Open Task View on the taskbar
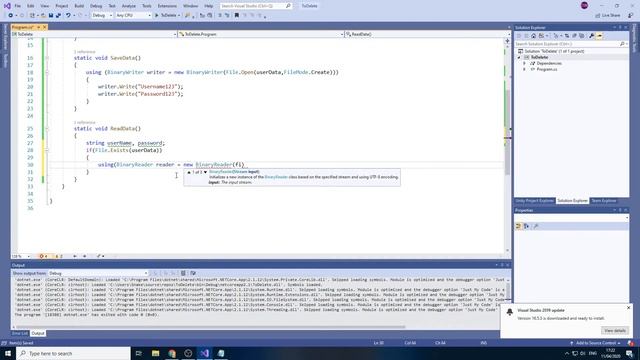 coord(139,353)
